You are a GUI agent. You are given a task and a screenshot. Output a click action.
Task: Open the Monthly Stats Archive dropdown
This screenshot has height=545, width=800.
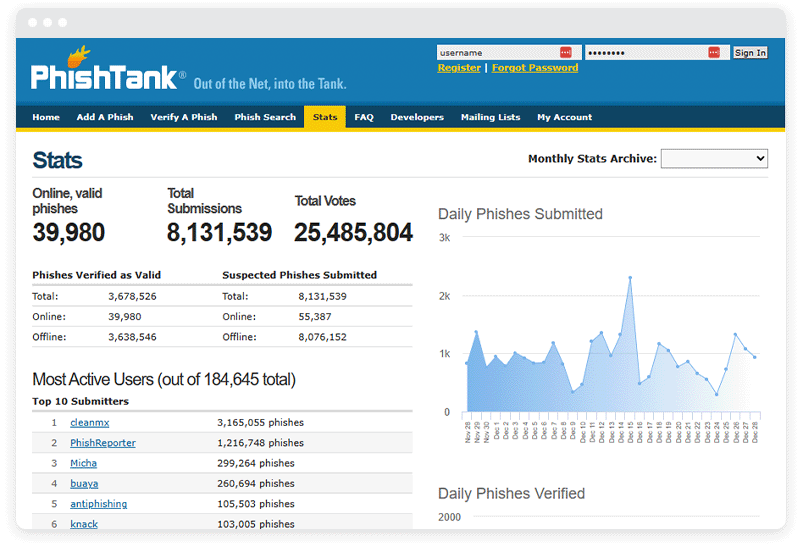[x=714, y=158]
